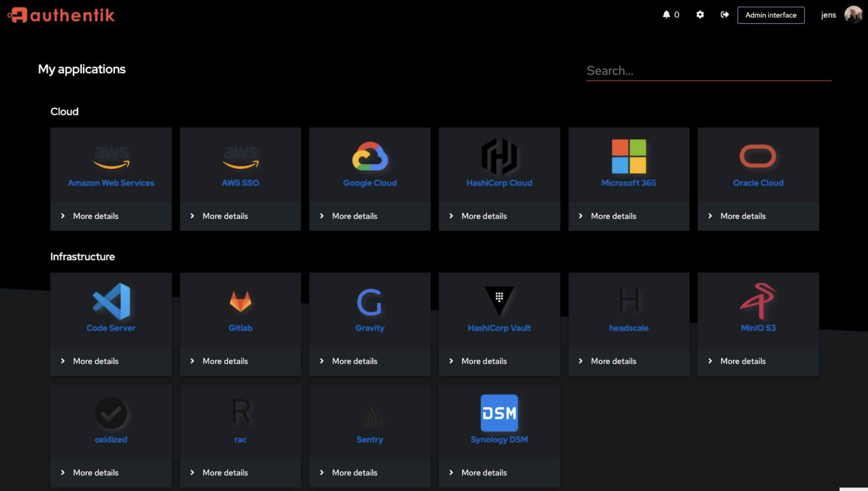Show More details for HashiCorp Vault
This screenshot has width=868, height=491.
pyautogui.click(x=499, y=361)
